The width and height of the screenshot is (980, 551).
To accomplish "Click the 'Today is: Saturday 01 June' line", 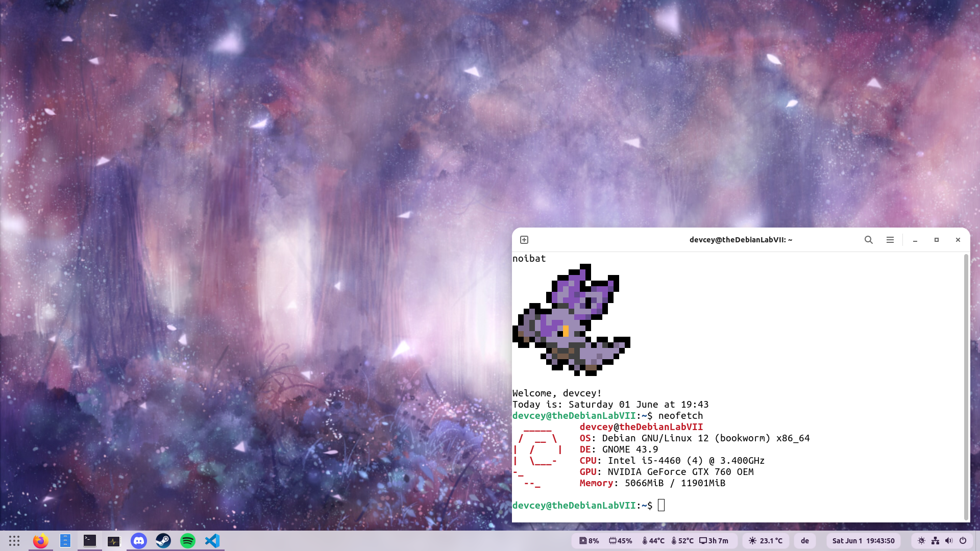I will coord(610,405).
